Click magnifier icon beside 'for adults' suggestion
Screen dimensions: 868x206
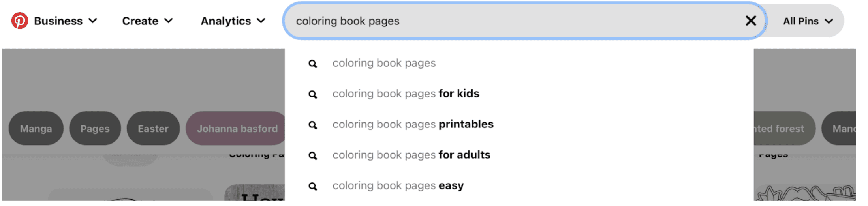[313, 155]
